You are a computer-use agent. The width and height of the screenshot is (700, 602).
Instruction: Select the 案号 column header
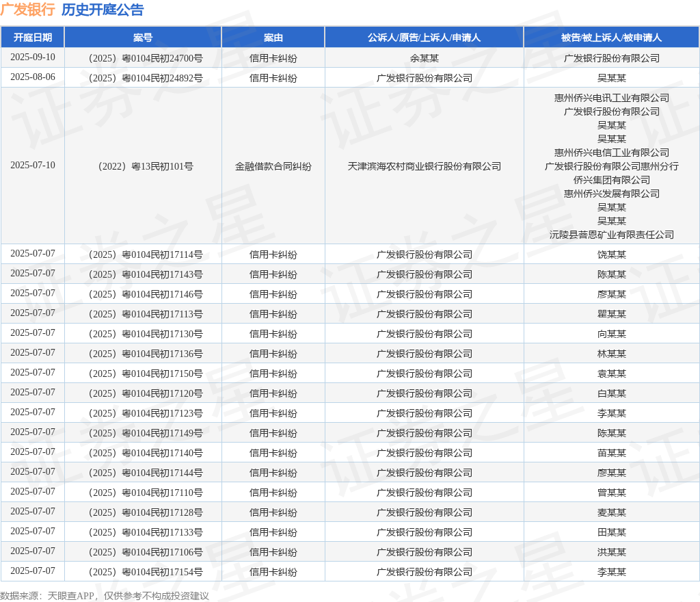tap(143, 38)
